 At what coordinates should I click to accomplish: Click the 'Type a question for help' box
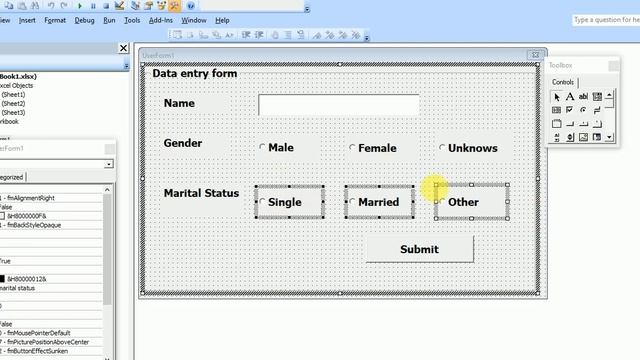tap(606, 20)
